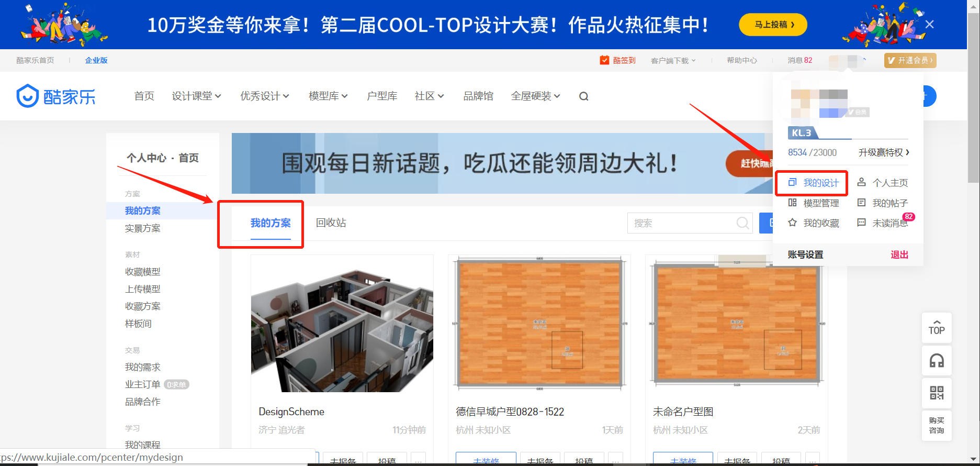Click 马上投稿 button in banner
The height and width of the screenshot is (466, 980).
(773, 25)
